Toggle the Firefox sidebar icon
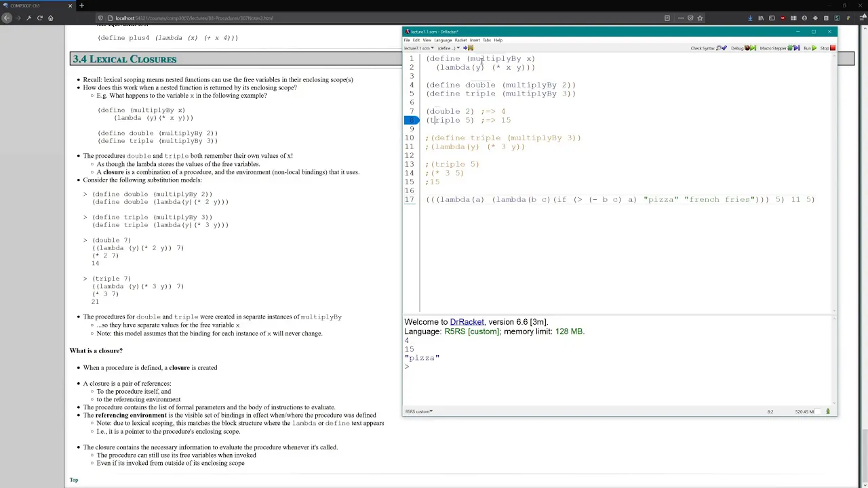This screenshot has width=868, height=488. (772, 18)
